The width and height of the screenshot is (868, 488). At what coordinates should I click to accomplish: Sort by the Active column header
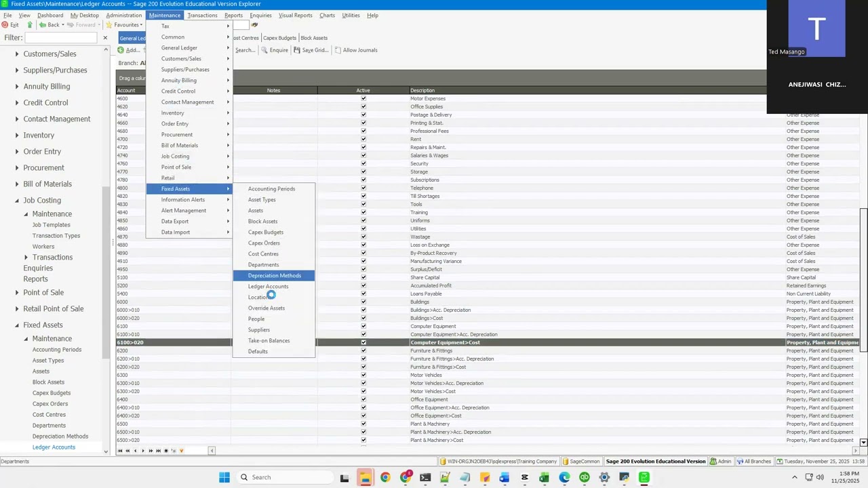coord(363,90)
